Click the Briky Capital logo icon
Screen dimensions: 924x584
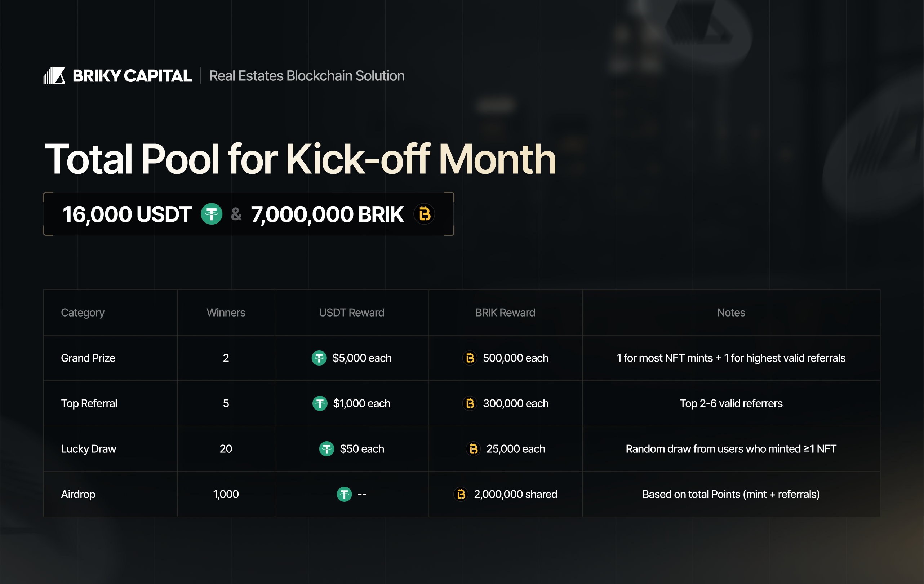tap(54, 76)
